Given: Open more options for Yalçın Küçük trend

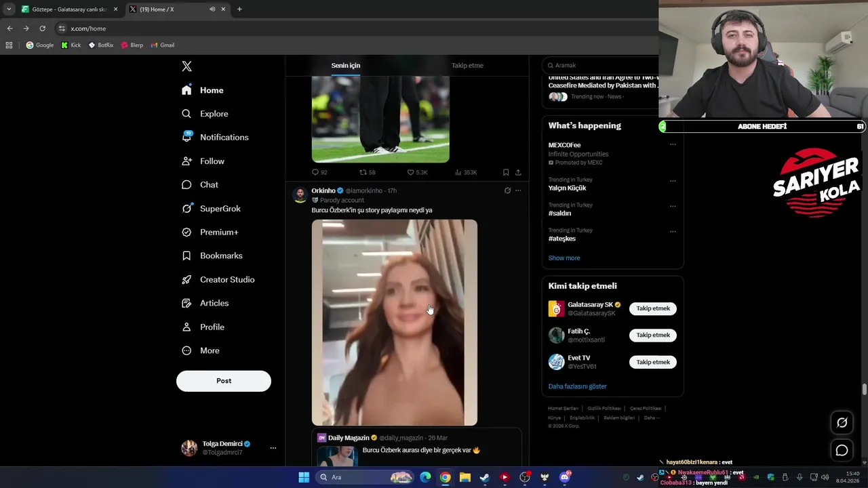Looking at the screenshot, I should (x=673, y=180).
